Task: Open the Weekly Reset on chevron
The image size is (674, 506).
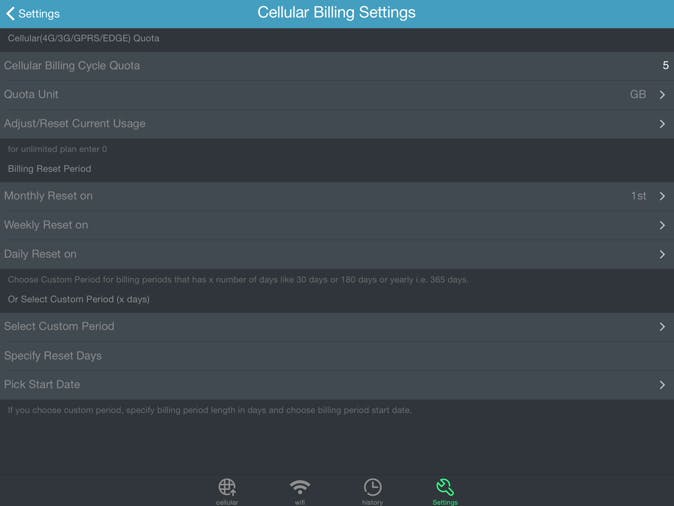Action: pyautogui.click(x=662, y=225)
